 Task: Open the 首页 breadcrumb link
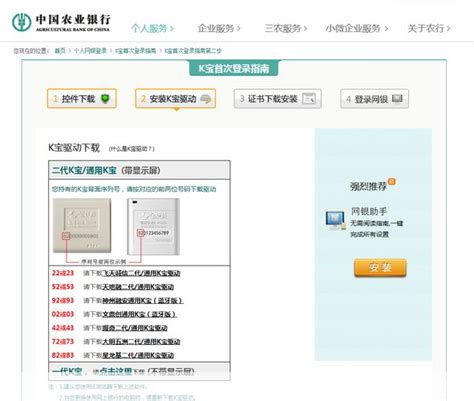pos(60,51)
